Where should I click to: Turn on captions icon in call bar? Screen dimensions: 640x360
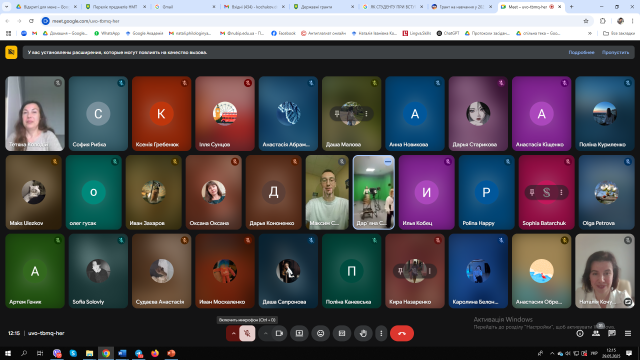coord(342,333)
